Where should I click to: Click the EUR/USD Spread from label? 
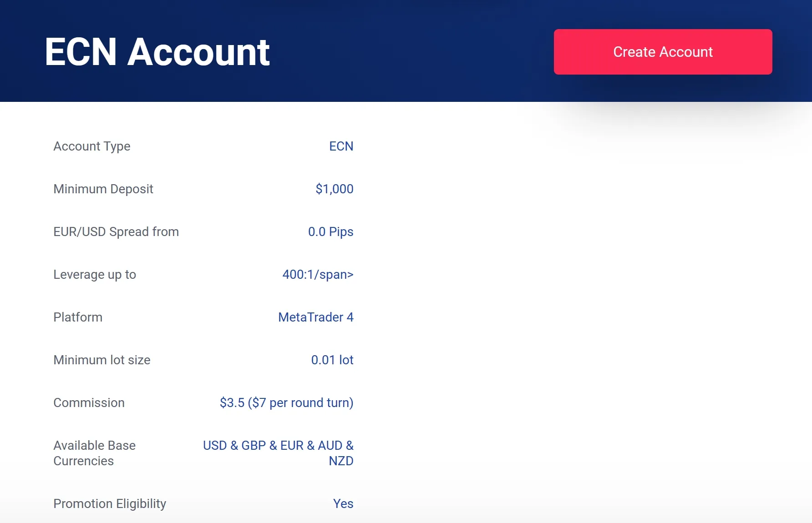[116, 231]
